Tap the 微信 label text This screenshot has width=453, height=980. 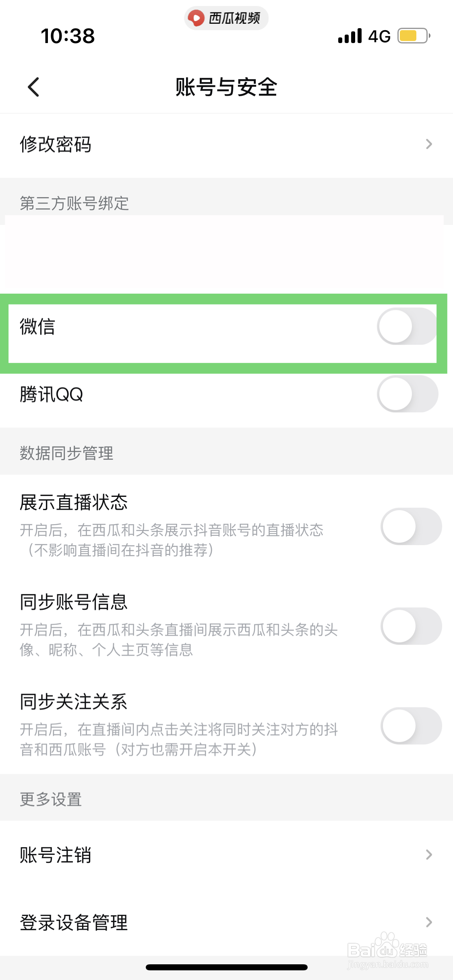coord(37,326)
